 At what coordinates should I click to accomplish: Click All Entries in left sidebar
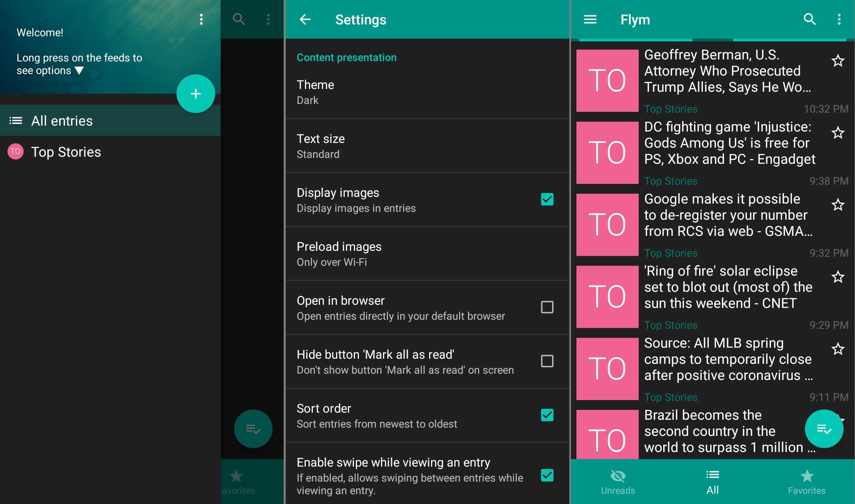pos(62,120)
